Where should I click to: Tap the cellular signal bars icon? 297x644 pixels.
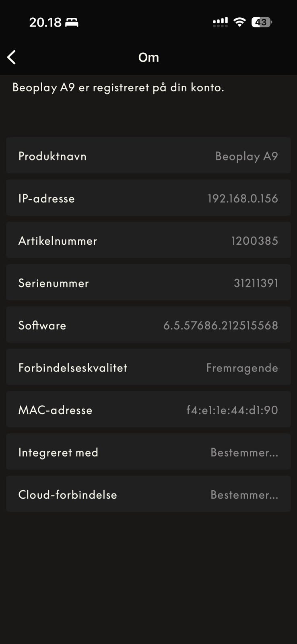[220, 22]
